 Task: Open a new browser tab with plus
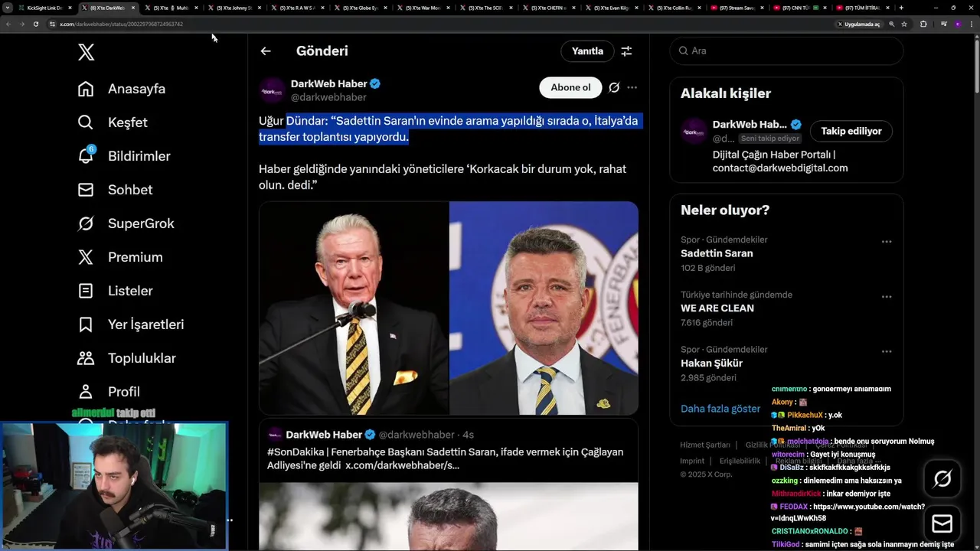(901, 8)
